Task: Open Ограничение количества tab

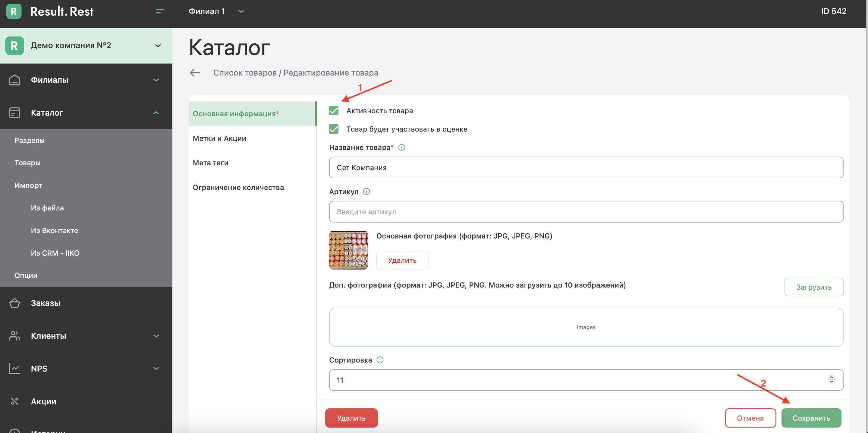Action: (238, 188)
